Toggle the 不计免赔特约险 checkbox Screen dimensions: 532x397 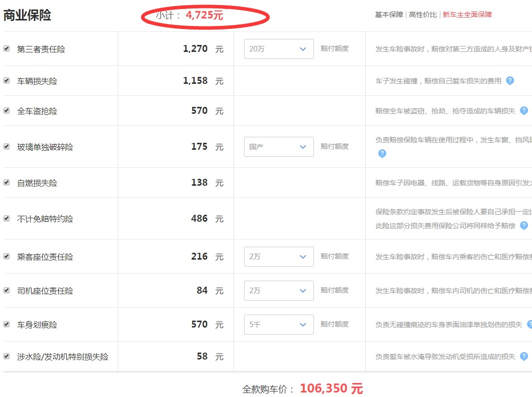coord(6,218)
